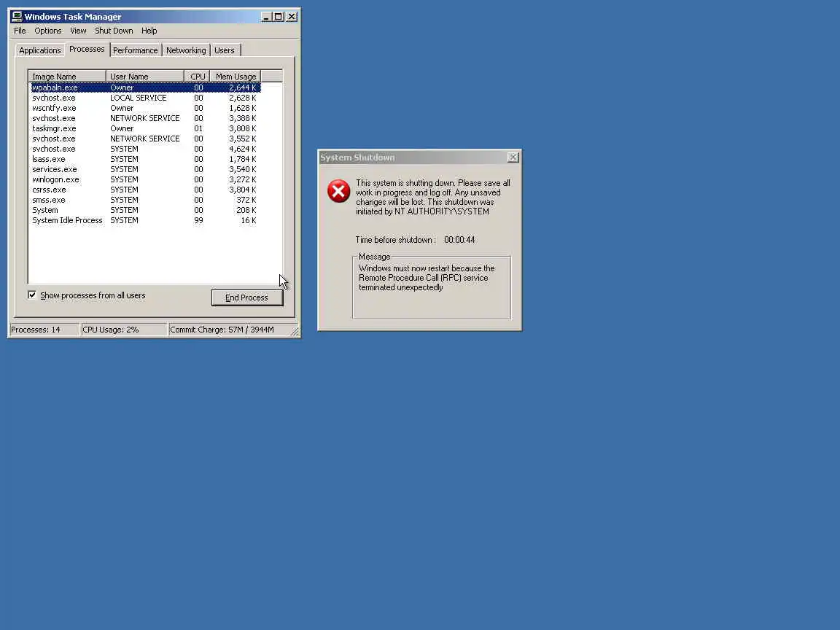Sort by CPU column header
Screen dimensions: 840x630
point(197,77)
